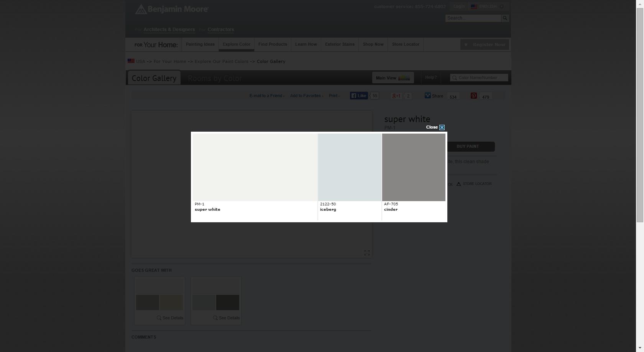Viewport: 644px width, 352px height.
Task: Switch to Rooms by Color tab
Action: click(215, 78)
